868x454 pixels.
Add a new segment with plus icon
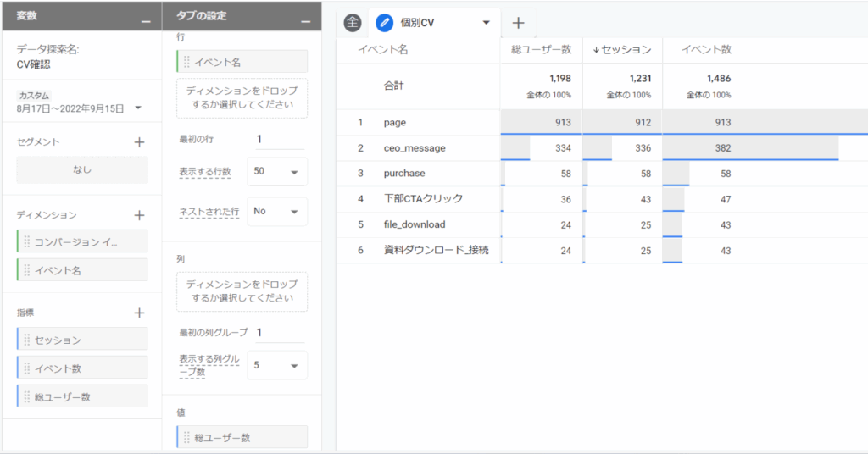point(139,142)
